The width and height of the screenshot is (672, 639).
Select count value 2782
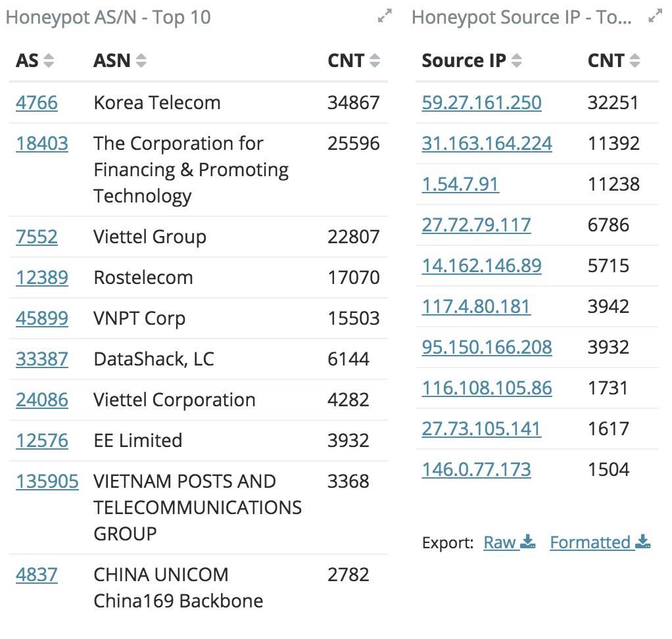[x=348, y=575]
